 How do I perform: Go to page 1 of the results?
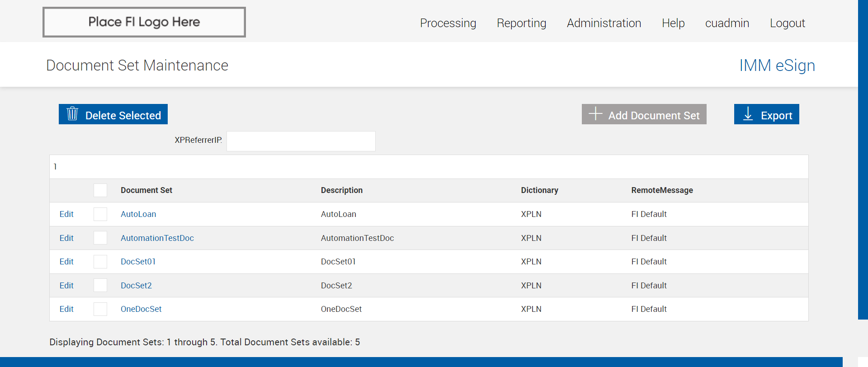pos(55,167)
